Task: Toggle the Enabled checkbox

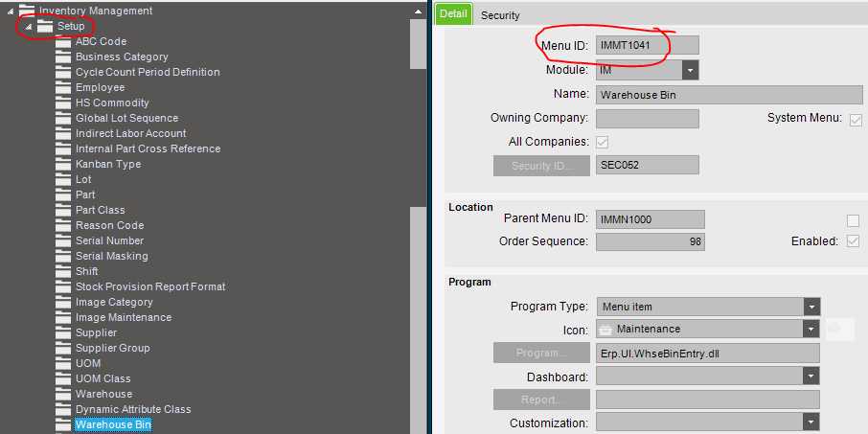Action: (x=853, y=241)
